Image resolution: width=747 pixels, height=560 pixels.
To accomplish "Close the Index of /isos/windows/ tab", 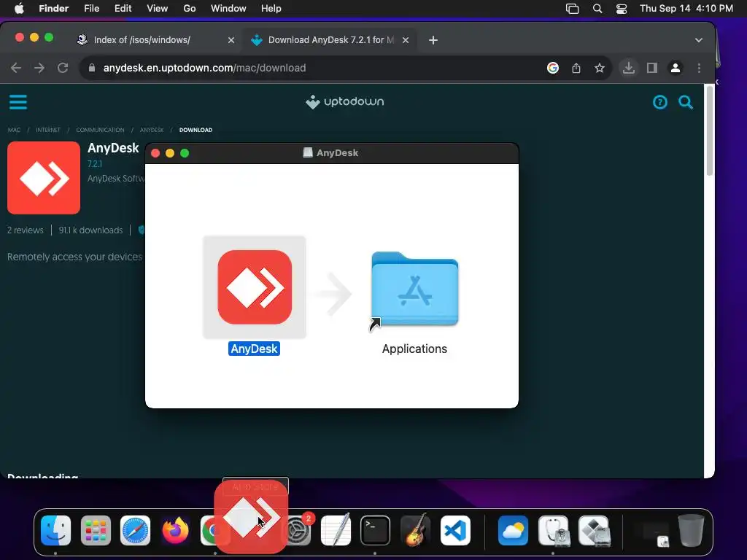I will click(x=231, y=40).
